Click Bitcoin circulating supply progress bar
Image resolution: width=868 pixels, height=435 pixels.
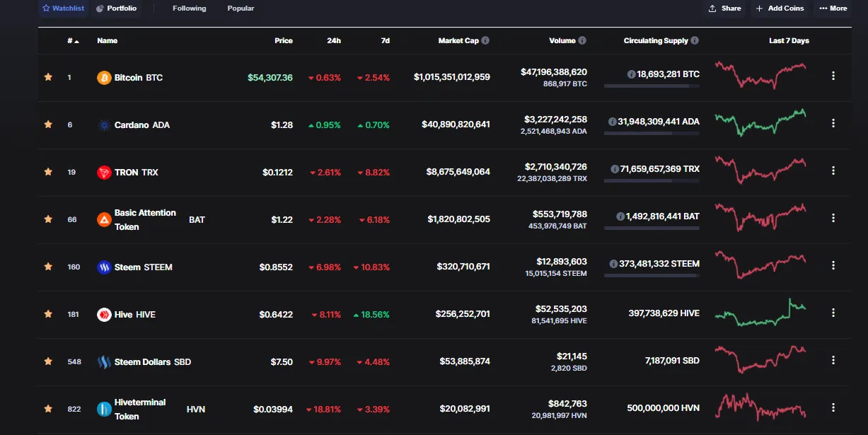coord(652,86)
